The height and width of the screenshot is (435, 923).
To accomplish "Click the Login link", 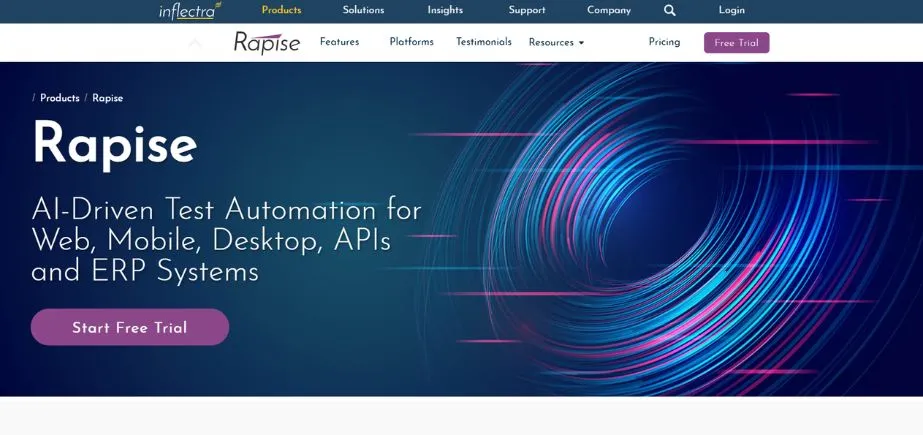I will click(x=732, y=10).
